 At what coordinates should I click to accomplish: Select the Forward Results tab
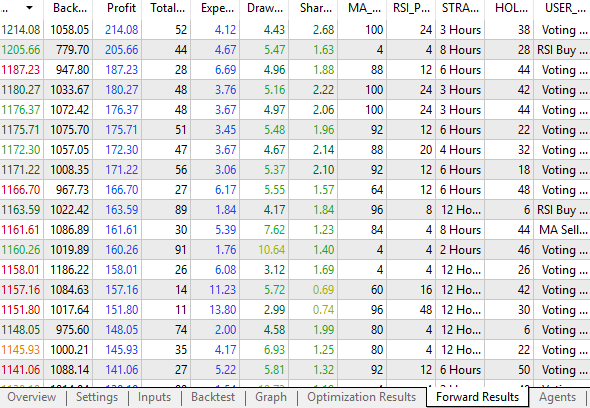[477, 397]
